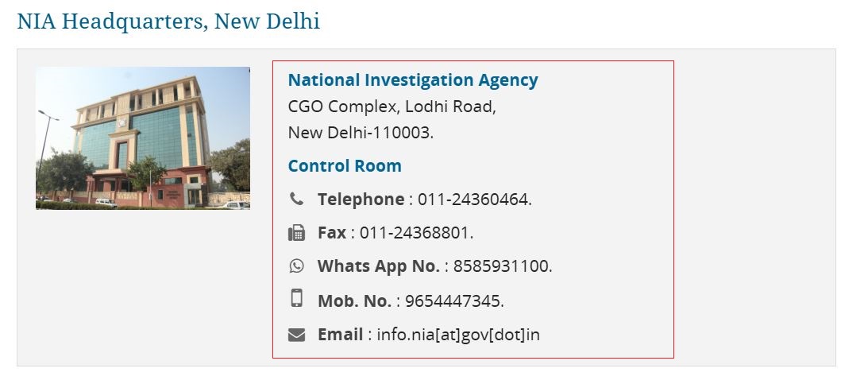Click the New Delhi-110003 postal code line
Screen dimensions: 868x380
click(x=361, y=133)
